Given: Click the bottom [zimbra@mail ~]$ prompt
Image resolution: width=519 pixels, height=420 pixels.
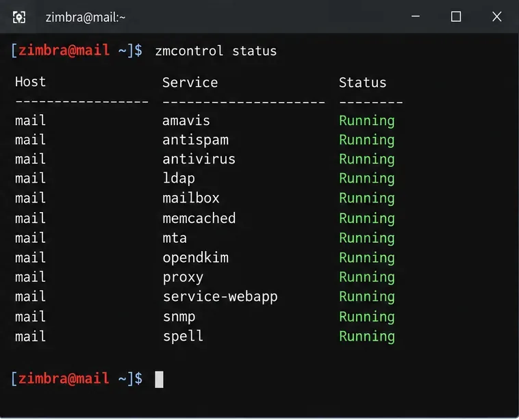Looking at the screenshot, I should tap(77, 379).
